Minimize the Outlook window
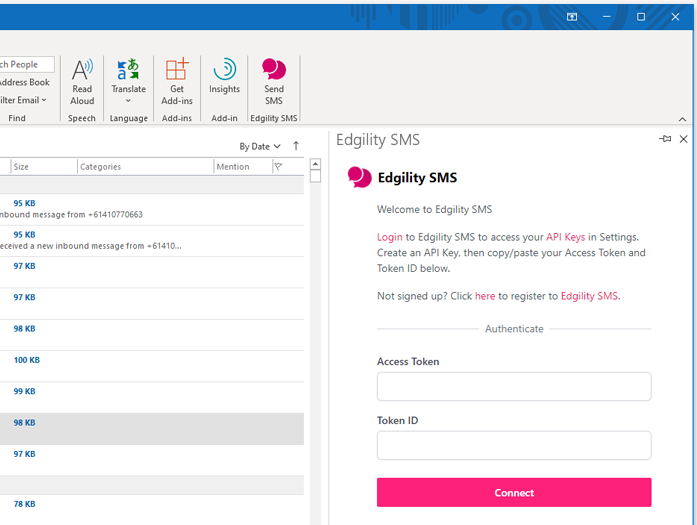Viewport: 697px width, 525px height. point(606,17)
